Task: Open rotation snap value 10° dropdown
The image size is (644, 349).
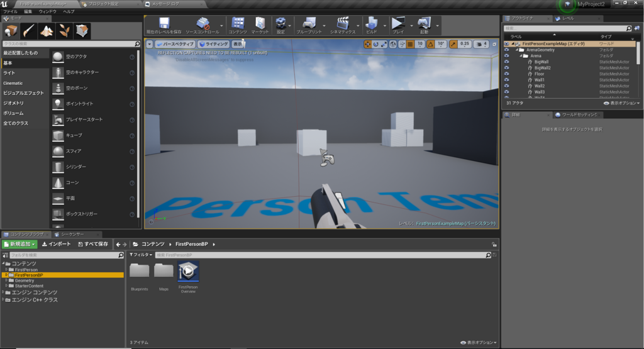Action: point(441,44)
